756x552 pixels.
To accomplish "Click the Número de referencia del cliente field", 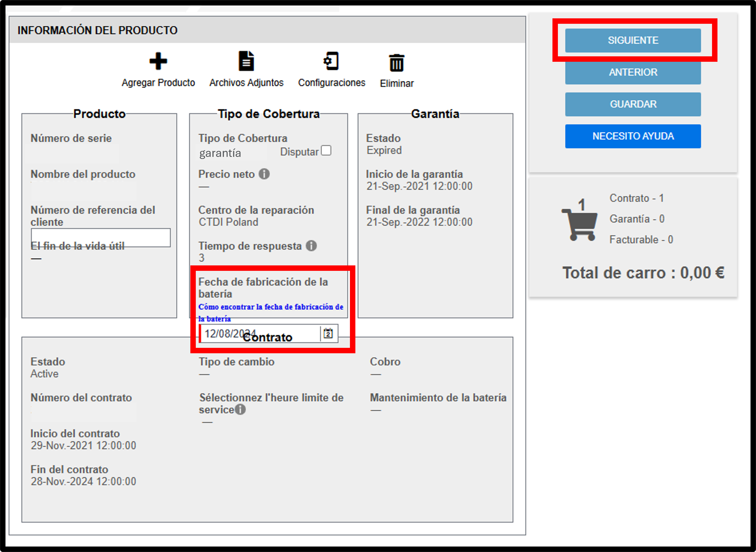I will 101,237.
